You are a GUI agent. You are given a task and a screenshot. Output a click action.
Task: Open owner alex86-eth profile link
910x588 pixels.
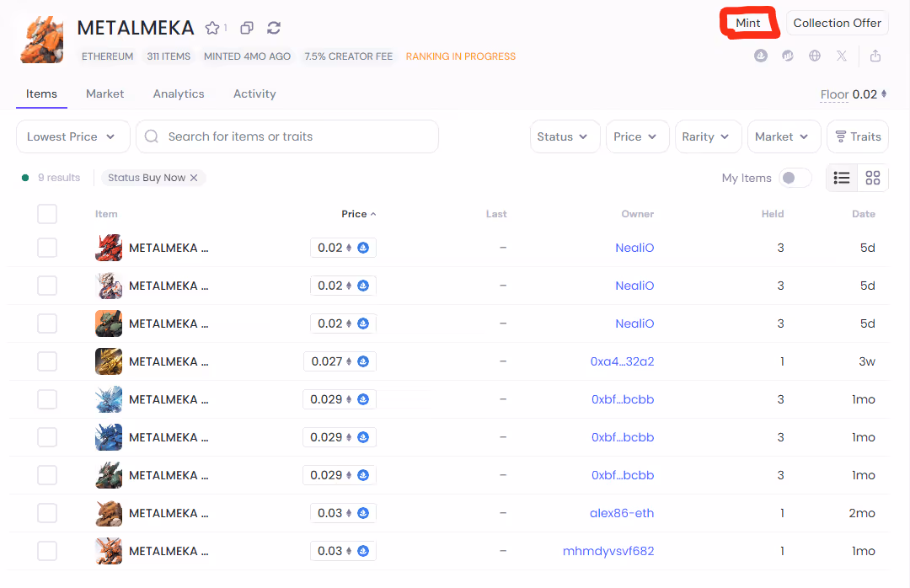[622, 513]
